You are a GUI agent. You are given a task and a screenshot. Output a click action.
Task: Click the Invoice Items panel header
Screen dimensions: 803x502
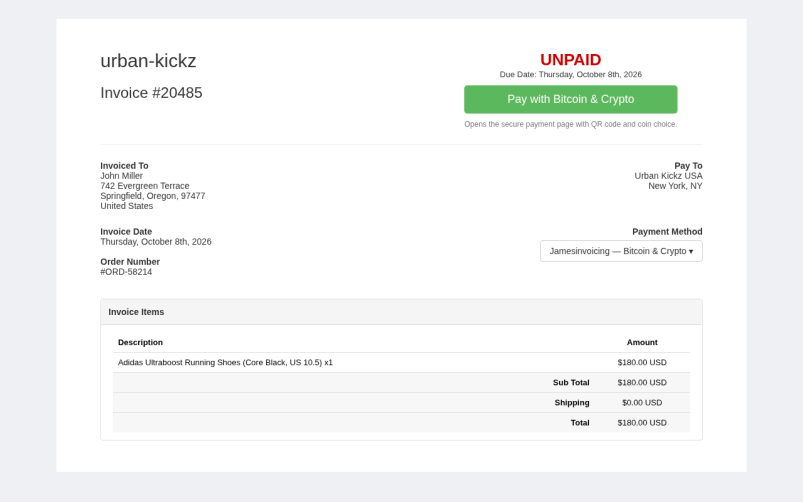402,312
